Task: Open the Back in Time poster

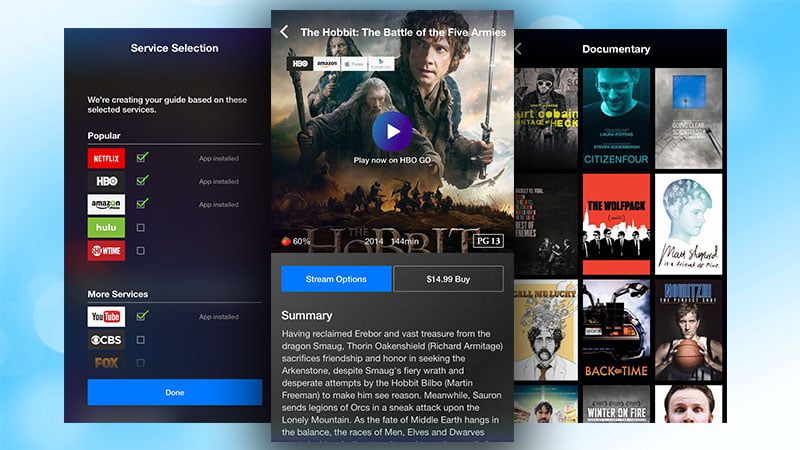Action: pos(616,330)
